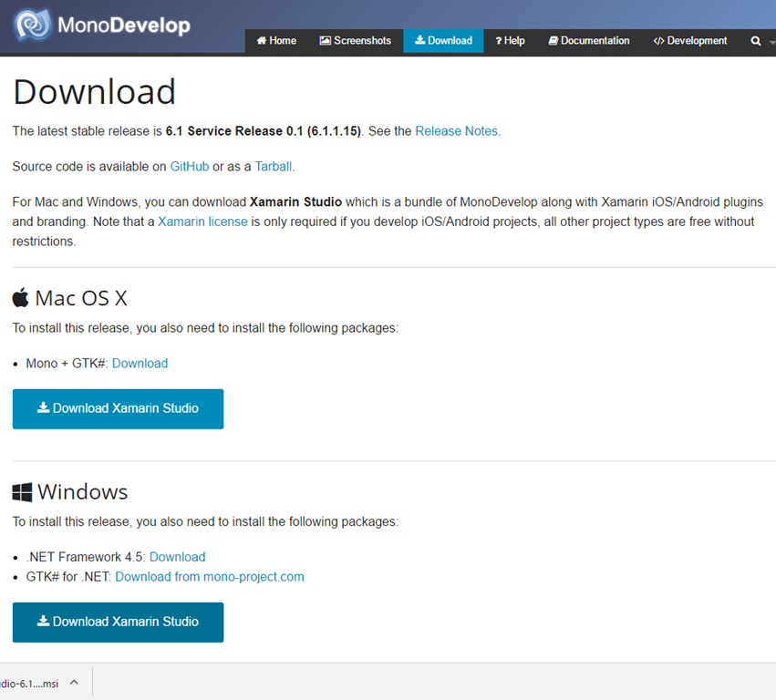Image resolution: width=776 pixels, height=700 pixels.
Task: Follow the GitHub source code link
Action: pyautogui.click(x=190, y=167)
